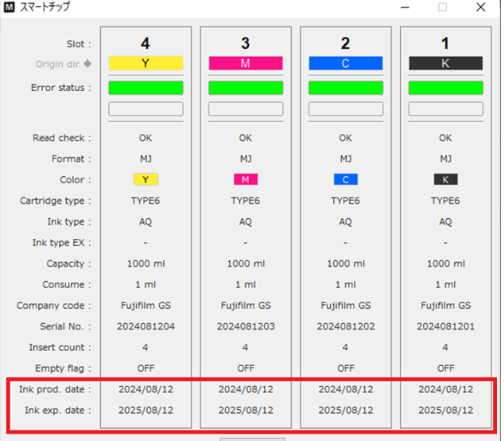504x441 pixels.
Task: Click the green error status bar for slot 1
Action: [445, 88]
